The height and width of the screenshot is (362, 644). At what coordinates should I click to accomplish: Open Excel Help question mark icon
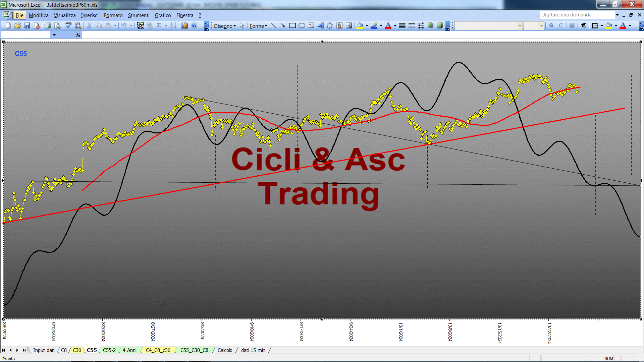[x=194, y=25]
